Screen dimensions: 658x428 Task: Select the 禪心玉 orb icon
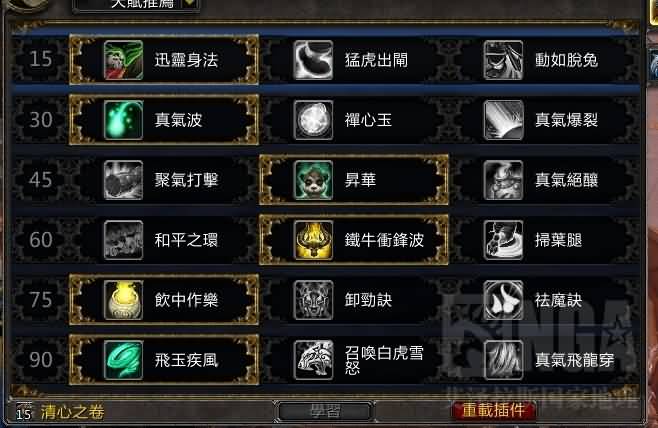tap(313, 120)
